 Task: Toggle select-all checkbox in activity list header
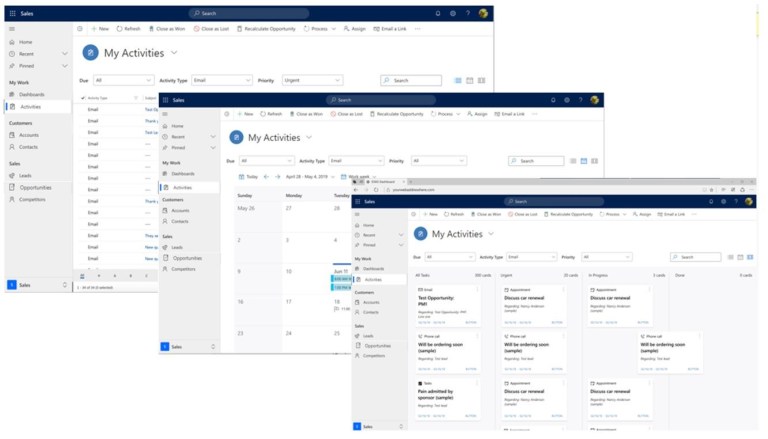83,98
